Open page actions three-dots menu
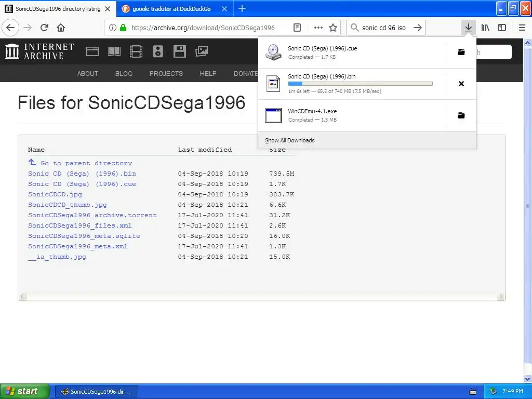532x399 pixels. 318,28
